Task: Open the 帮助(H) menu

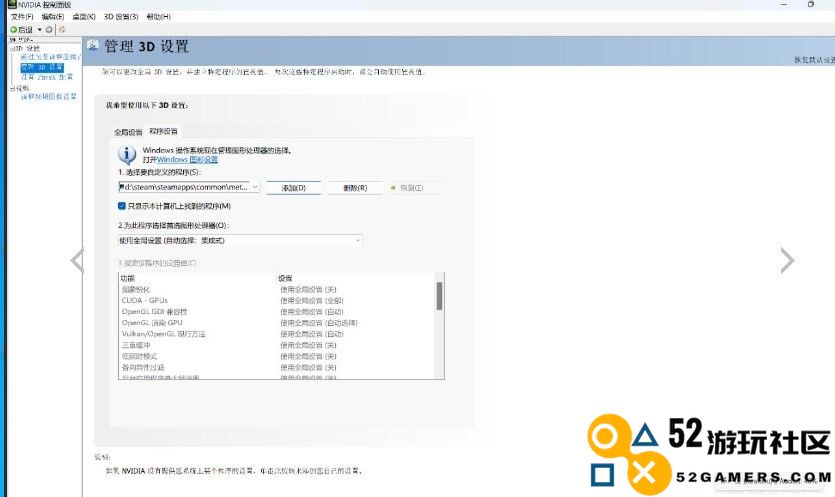Action: (159, 17)
